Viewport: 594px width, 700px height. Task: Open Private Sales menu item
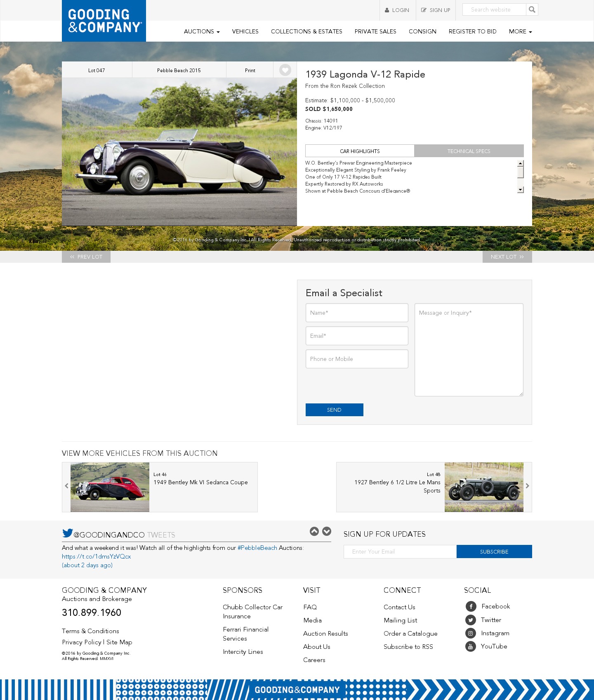(x=375, y=31)
